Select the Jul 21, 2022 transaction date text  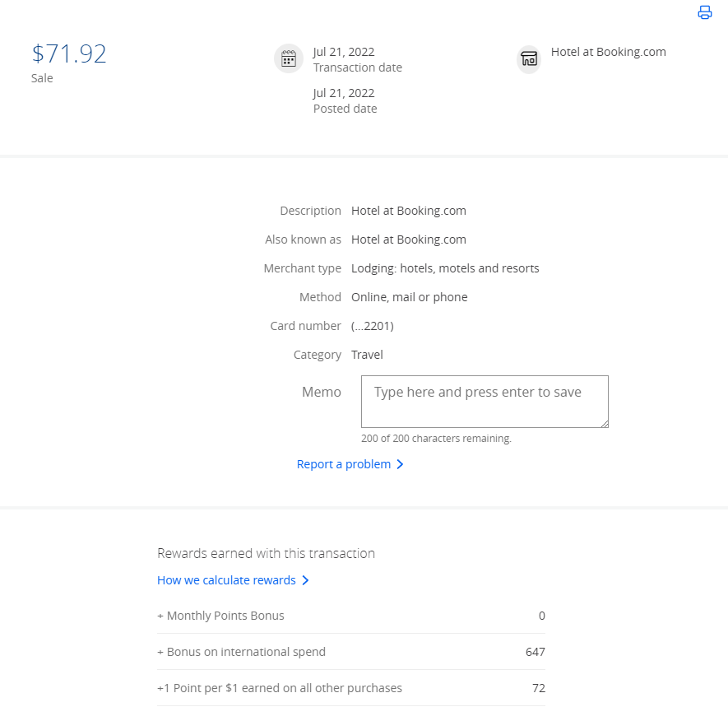pyautogui.click(x=344, y=52)
